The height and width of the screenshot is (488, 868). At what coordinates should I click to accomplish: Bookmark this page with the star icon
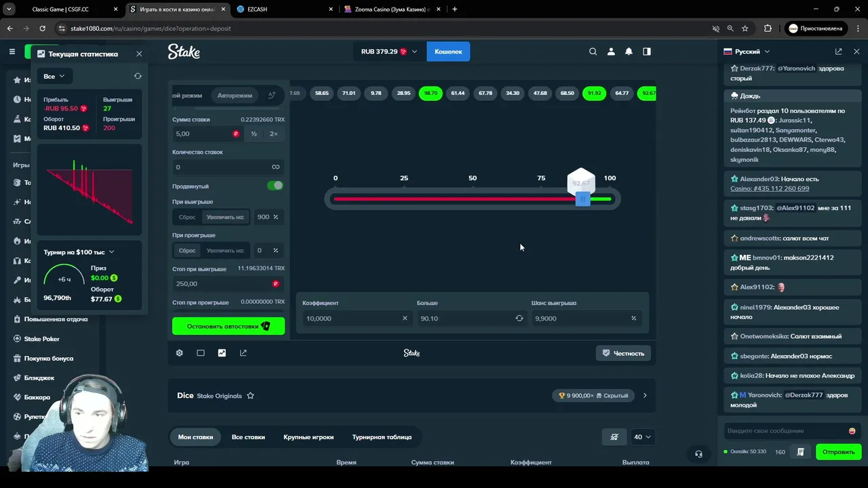(745, 28)
